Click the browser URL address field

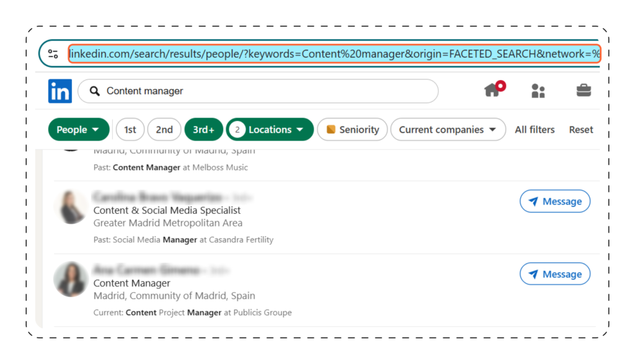click(334, 54)
